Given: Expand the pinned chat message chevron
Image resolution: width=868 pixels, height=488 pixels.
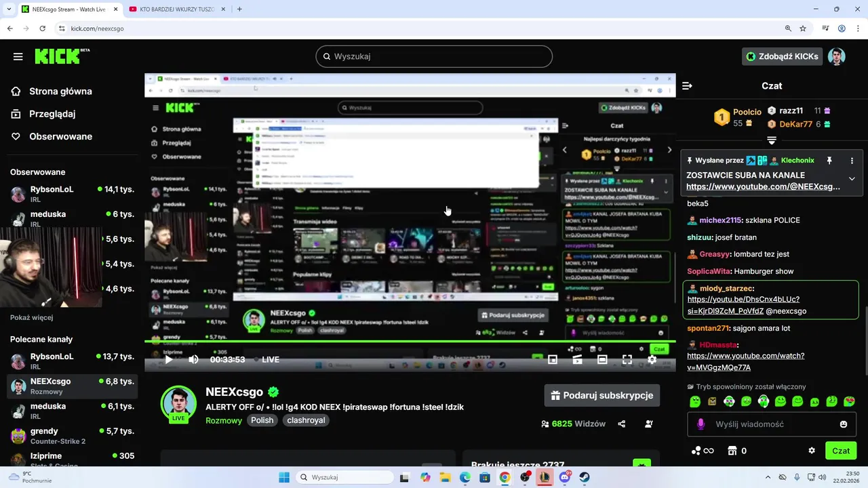Looking at the screenshot, I should pyautogui.click(x=852, y=179).
